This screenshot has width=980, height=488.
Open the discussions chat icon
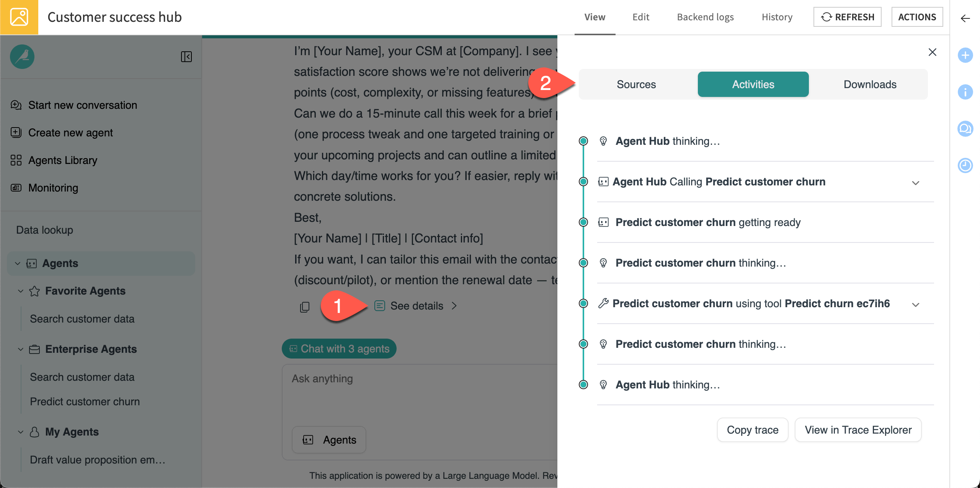click(965, 129)
